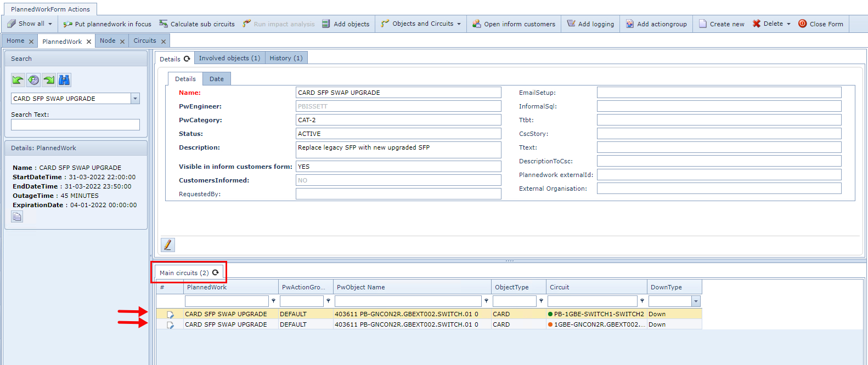Image resolution: width=868 pixels, height=365 pixels.
Task: Open the planned work search combo box
Action: (135, 99)
